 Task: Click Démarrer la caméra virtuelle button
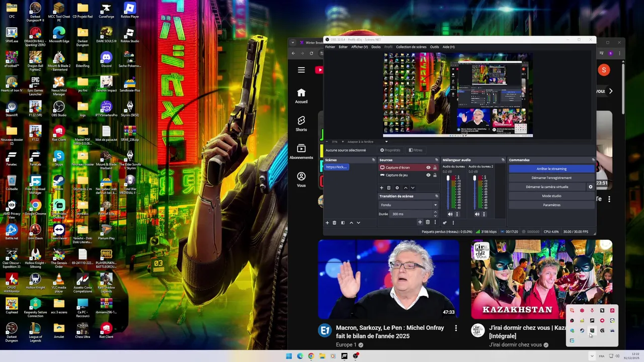[547, 187]
